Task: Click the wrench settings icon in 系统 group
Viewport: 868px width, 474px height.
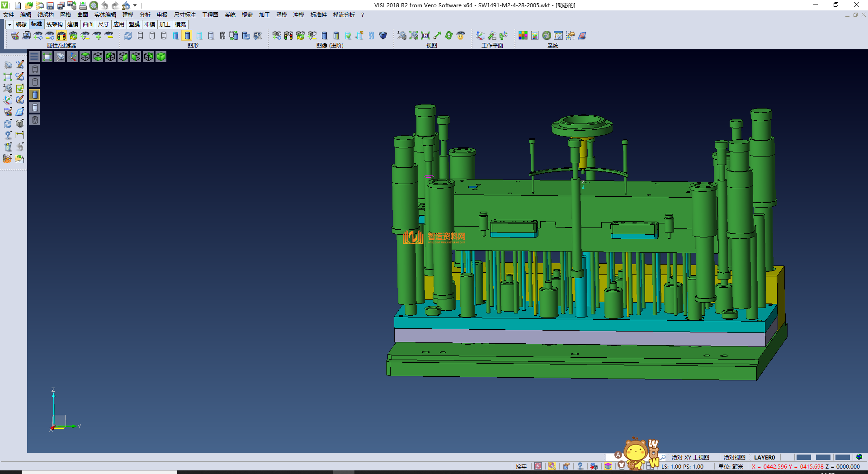Action: pyautogui.click(x=547, y=36)
